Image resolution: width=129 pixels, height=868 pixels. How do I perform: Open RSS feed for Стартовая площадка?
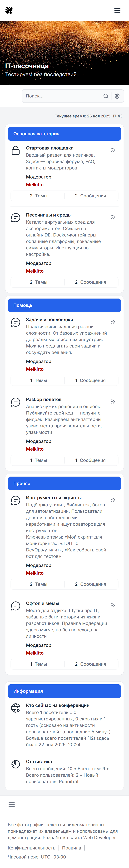point(113,150)
